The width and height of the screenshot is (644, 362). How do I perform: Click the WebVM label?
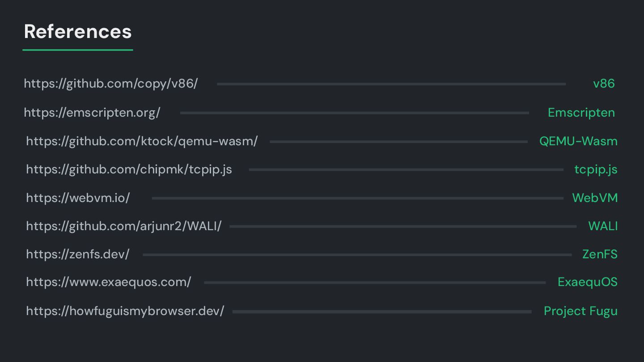click(595, 198)
